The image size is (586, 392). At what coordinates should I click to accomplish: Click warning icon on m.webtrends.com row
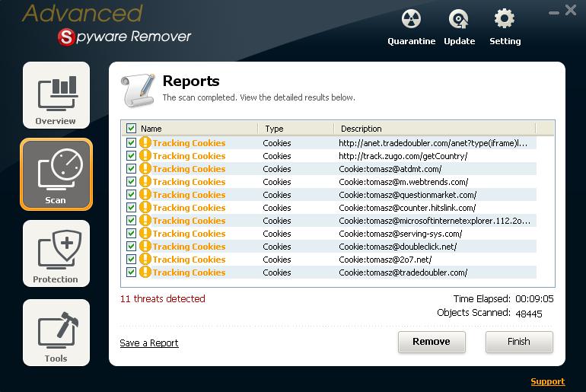click(145, 182)
